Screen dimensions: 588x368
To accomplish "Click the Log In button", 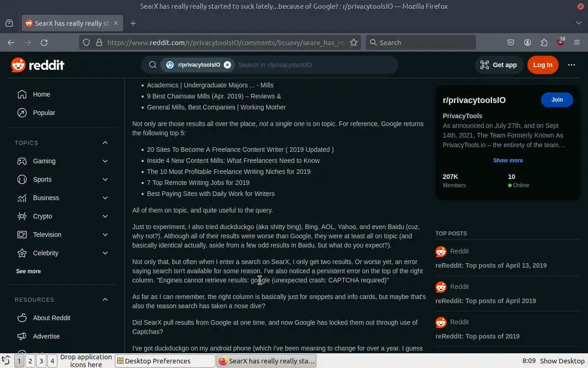I will coord(543,65).
